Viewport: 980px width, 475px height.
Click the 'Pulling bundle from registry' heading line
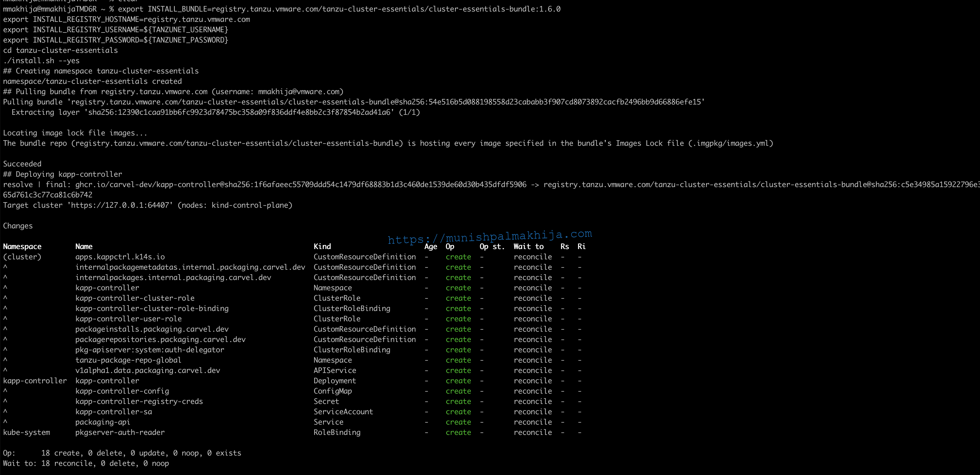[173, 92]
